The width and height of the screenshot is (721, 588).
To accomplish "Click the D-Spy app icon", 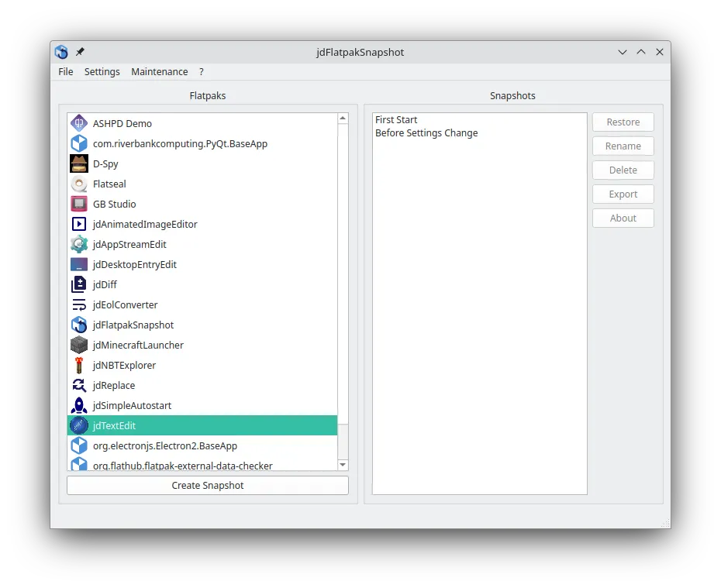I will click(79, 163).
